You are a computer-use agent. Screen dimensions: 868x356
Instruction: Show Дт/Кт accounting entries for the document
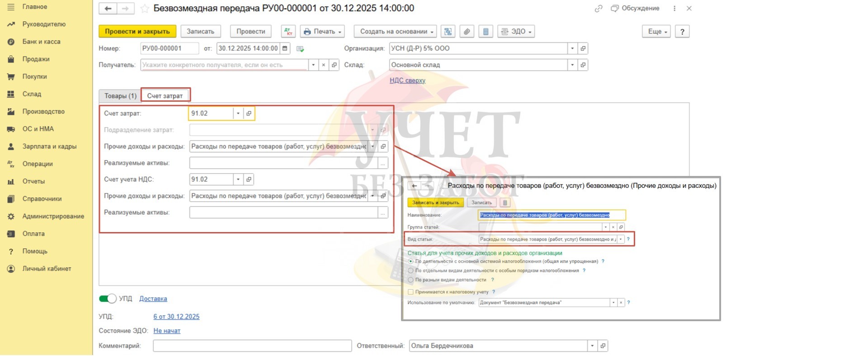(288, 32)
